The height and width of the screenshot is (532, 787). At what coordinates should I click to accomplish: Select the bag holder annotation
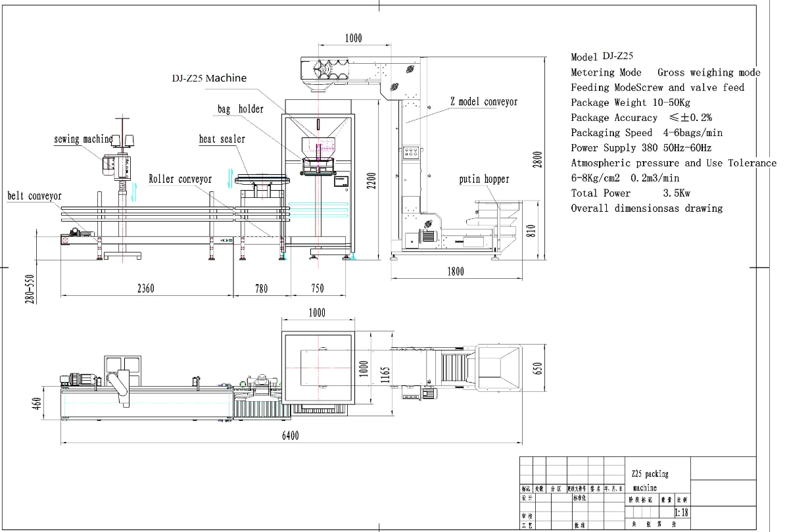241,109
